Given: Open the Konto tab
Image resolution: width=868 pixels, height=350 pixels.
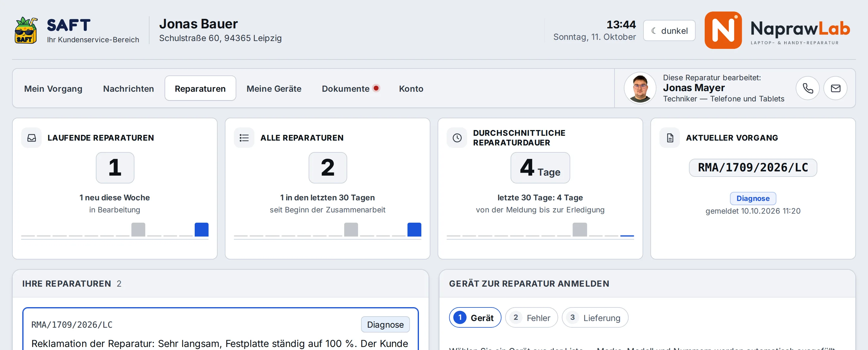Looking at the screenshot, I should pyautogui.click(x=411, y=89).
